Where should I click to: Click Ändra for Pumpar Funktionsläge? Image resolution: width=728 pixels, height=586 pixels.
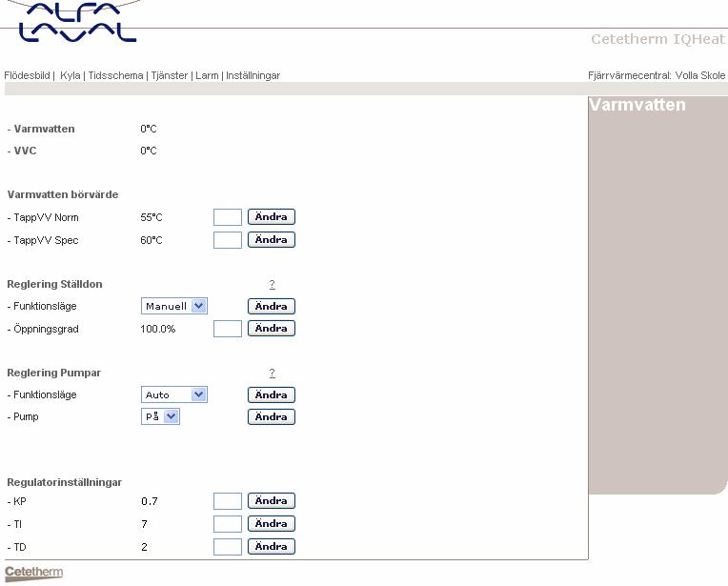272,395
